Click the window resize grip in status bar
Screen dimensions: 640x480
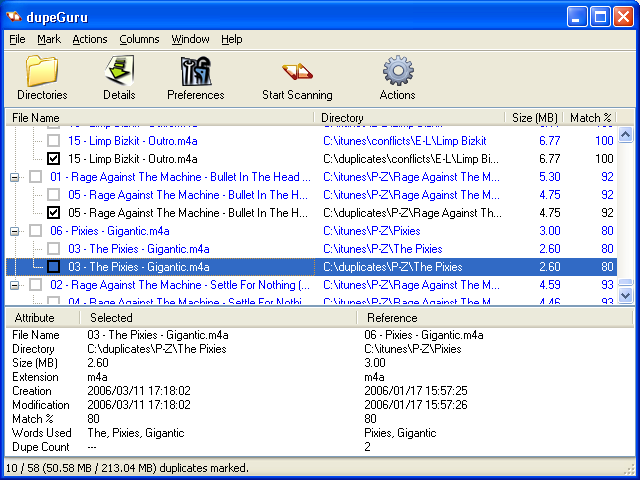[629, 469]
